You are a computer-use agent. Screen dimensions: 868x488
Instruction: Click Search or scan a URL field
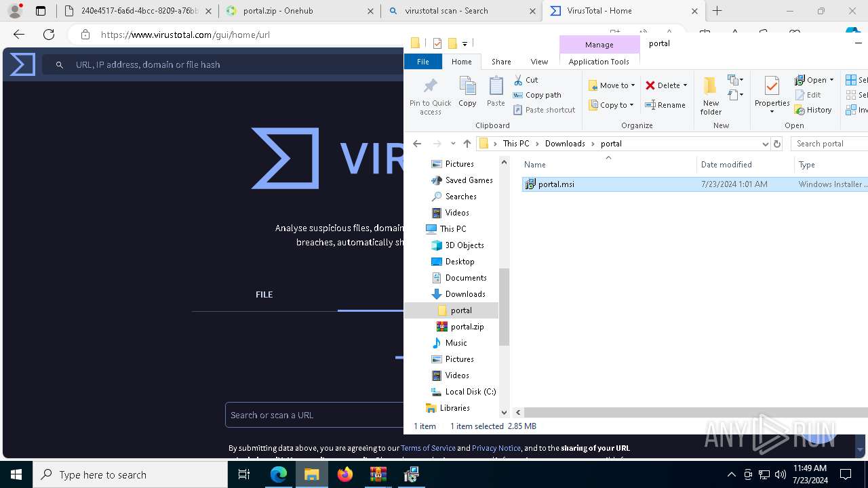point(315,415)
